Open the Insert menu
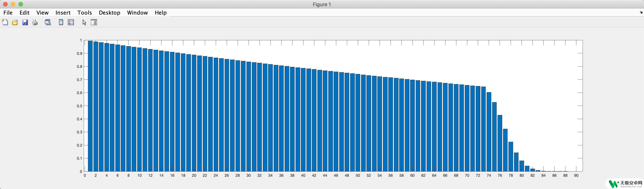The image size is (644, 189). pos(63,12)
